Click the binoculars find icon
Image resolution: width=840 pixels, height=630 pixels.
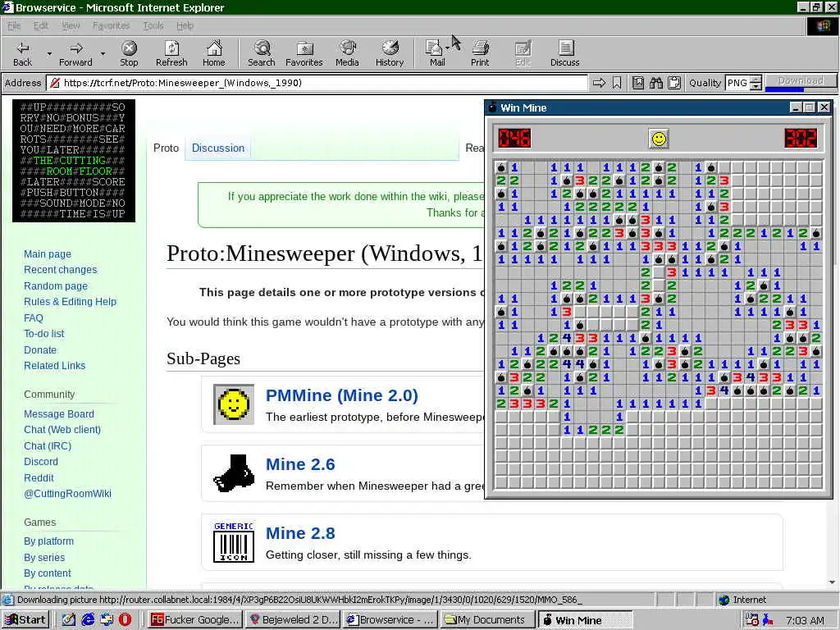pyautogui.click(x=656, y=83)
